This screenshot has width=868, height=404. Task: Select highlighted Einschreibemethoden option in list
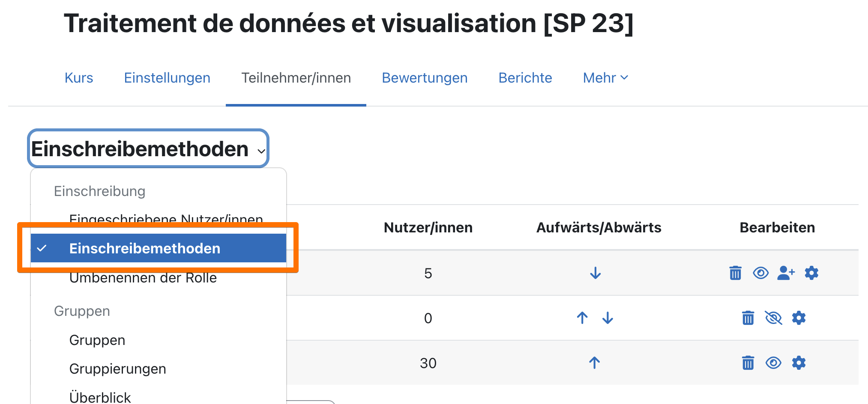tap(159, 248)
